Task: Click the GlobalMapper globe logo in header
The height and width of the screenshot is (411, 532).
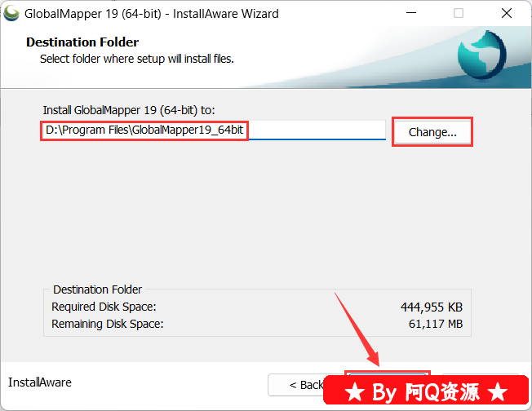Action: tap(481, 55)
